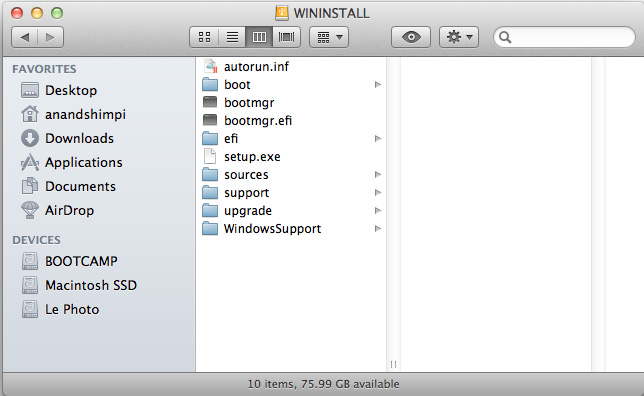Click the BOOTCAMP hard disk icon

pos(30,261)
